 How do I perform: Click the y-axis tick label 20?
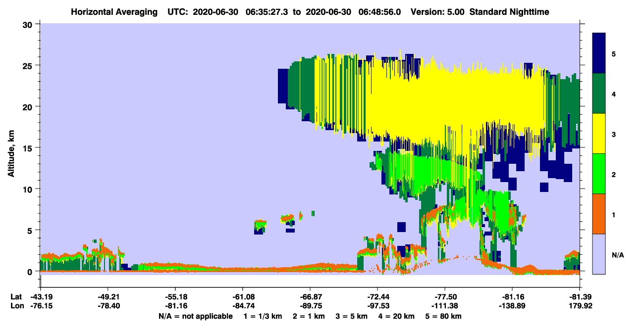pyautogui.click(x=28, y=106)
